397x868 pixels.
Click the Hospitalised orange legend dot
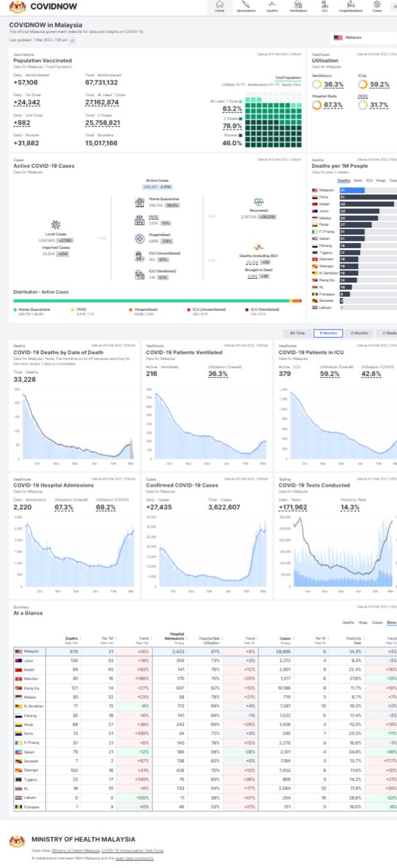pos(130,309)
